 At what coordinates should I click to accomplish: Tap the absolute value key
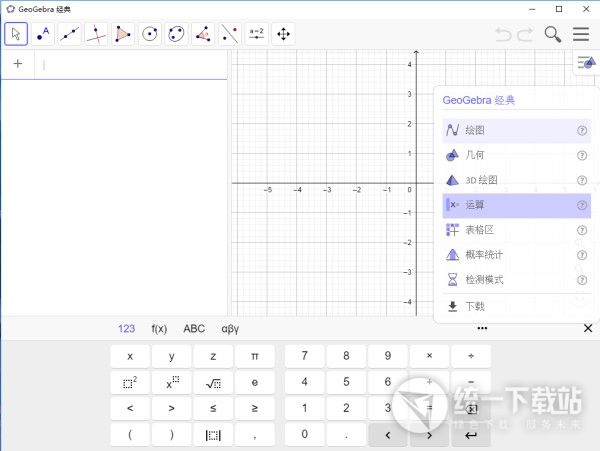click(213, 435)
